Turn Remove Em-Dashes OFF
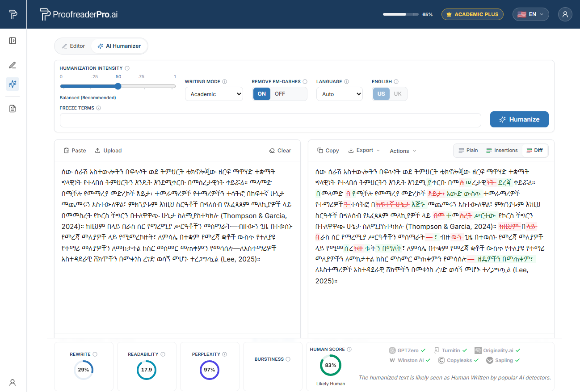Viewport: 580px width, 392px height. coord(280,94)
